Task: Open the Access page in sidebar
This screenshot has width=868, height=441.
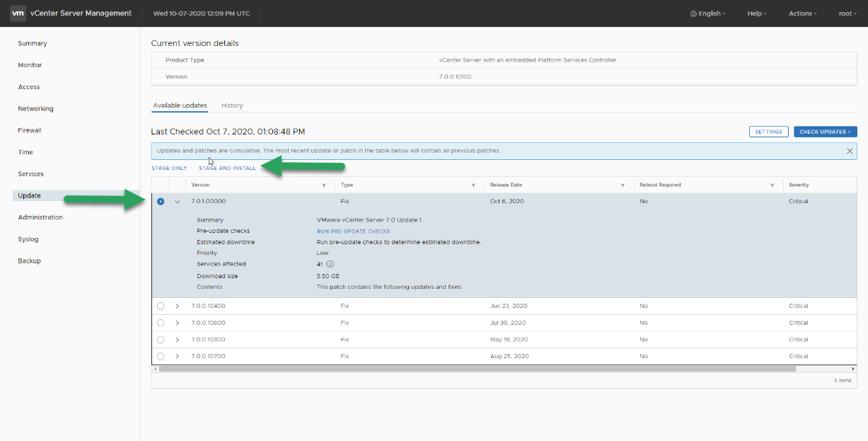Action: pyautogui.click(x=29, y=87)
